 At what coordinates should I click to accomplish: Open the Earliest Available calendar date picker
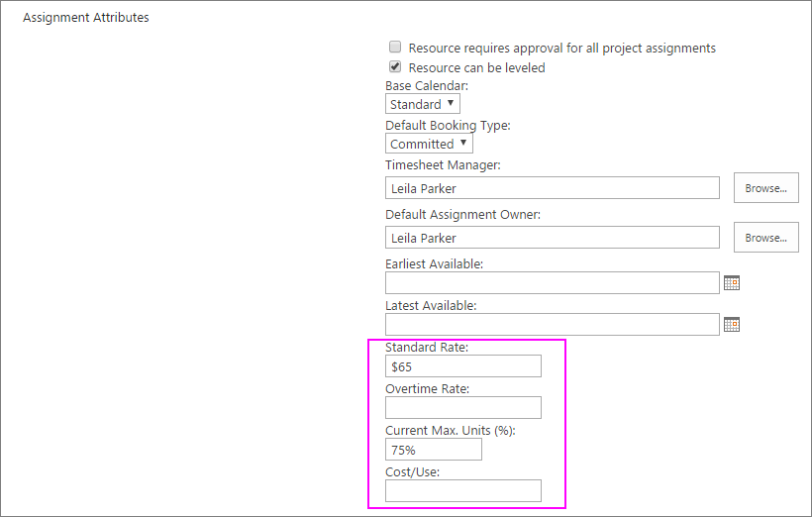click(732, 283)
